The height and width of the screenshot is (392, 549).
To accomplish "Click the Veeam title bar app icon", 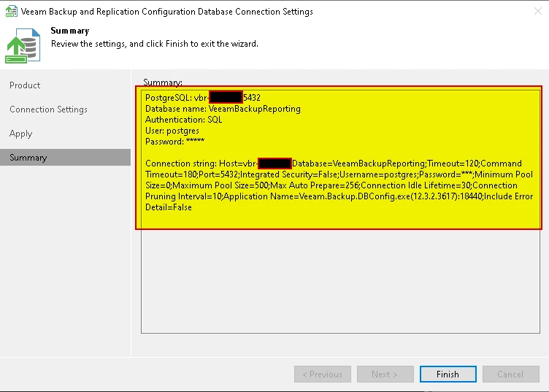I will click(11, 11).
